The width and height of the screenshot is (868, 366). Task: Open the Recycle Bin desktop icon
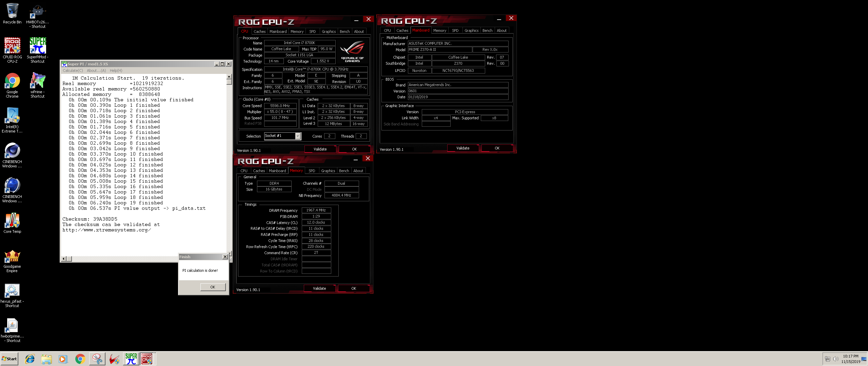[x=12, y=14]
